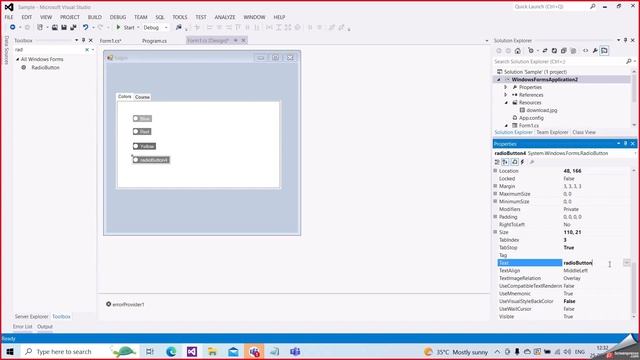Click the Home icon in Solution Explorer
640x360 pixels.
point(518,51)
